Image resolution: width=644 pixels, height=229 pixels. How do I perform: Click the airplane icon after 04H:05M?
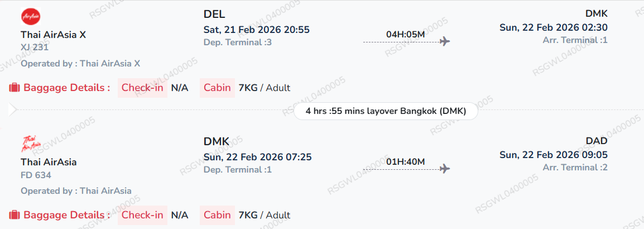[445, 41]
